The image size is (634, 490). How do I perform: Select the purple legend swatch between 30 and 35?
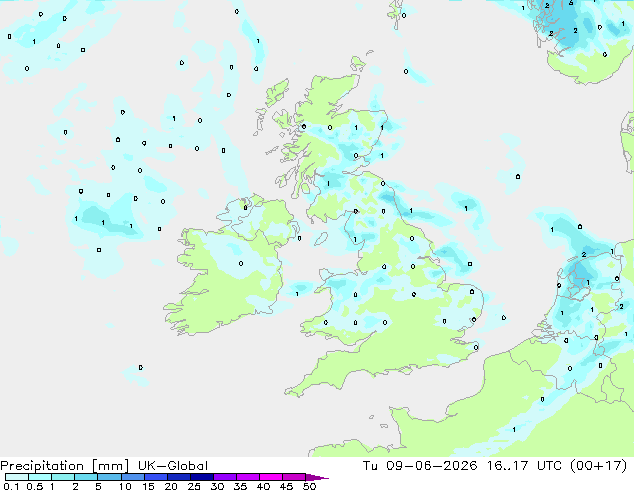coord(225,477)
